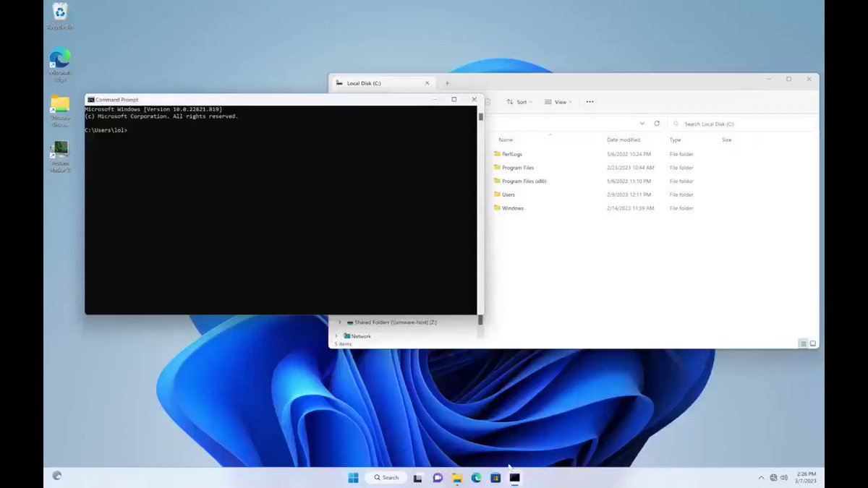Screen dimensions: 868x488
Task: Click the Search Local Disk (C:) field
Action: [x=742, y=124]
